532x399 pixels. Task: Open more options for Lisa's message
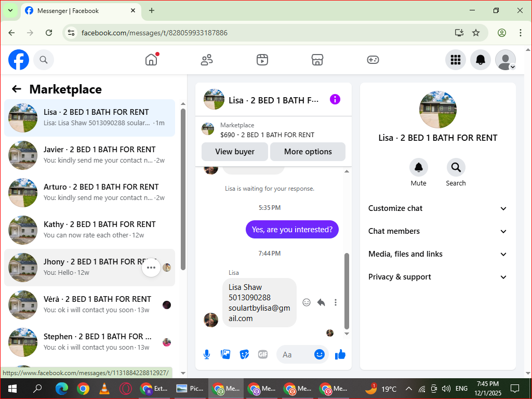[x=336, y=302]
